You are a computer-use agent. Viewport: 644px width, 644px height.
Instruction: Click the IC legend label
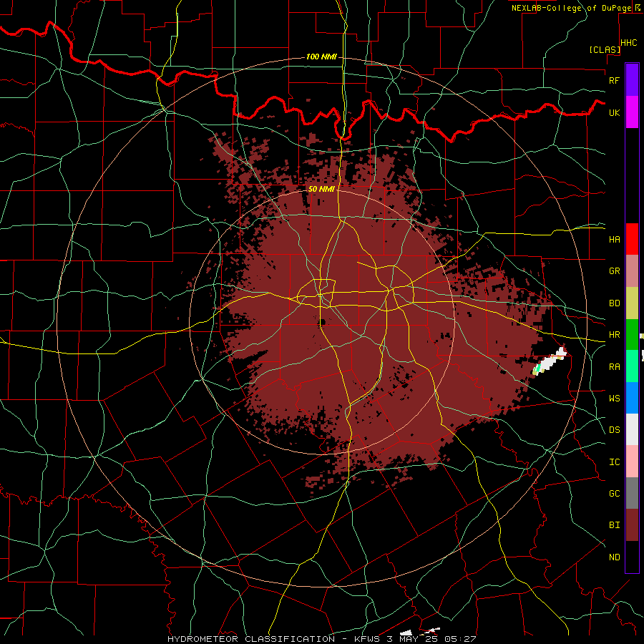click(x=614, y=462)
